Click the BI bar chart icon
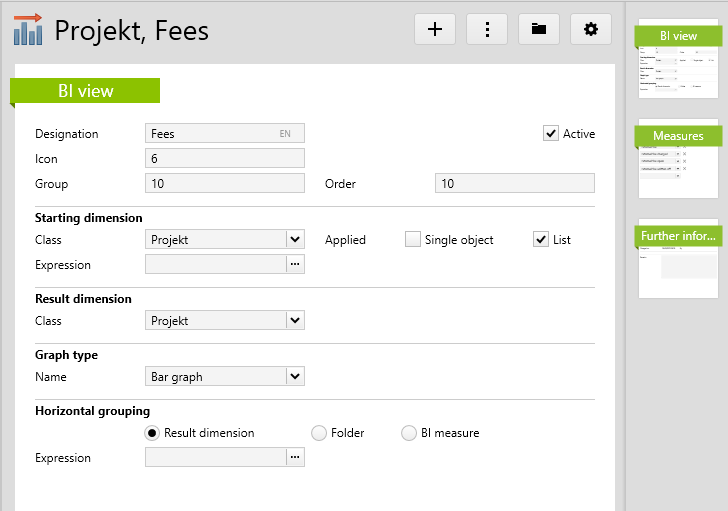 tap(28, 30)
